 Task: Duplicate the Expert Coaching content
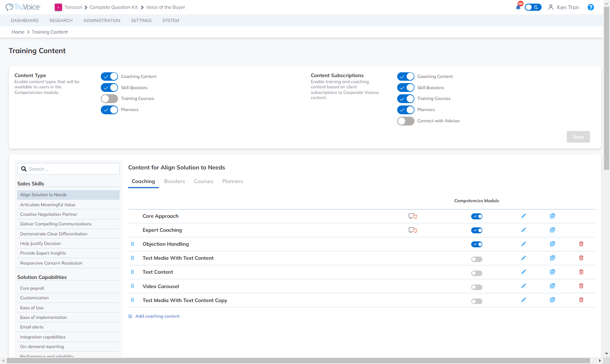[552, 230]
